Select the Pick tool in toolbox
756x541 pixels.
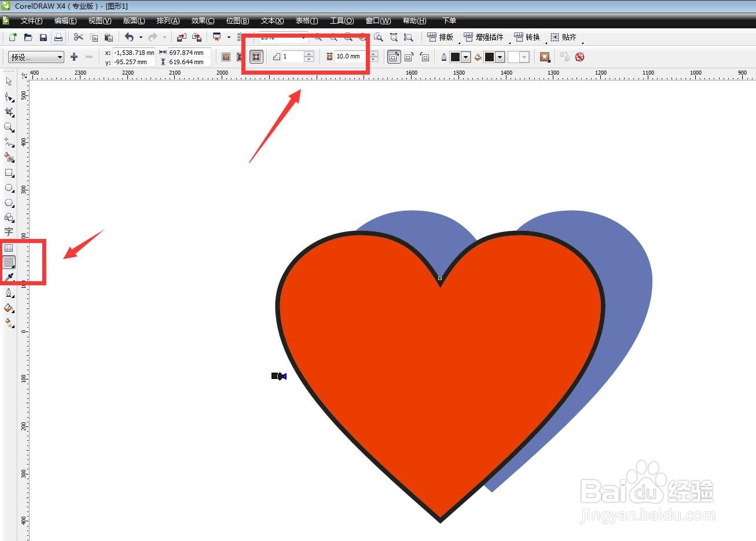point(9,82)
